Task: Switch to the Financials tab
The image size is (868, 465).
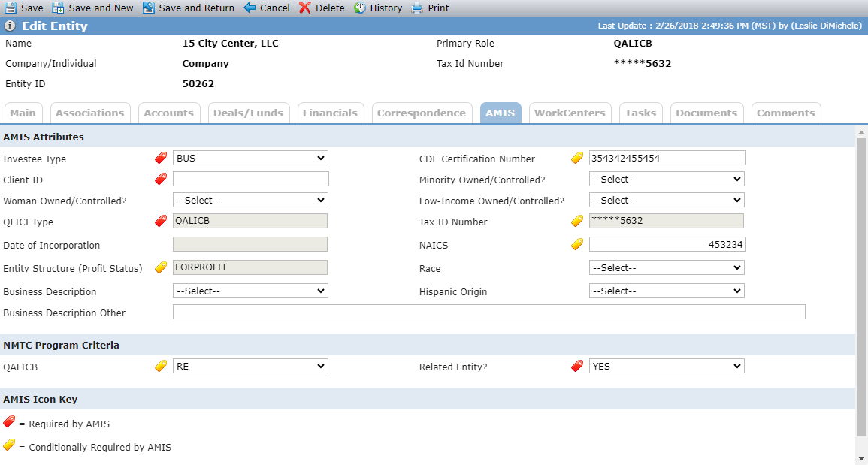Action: point(331,113)
